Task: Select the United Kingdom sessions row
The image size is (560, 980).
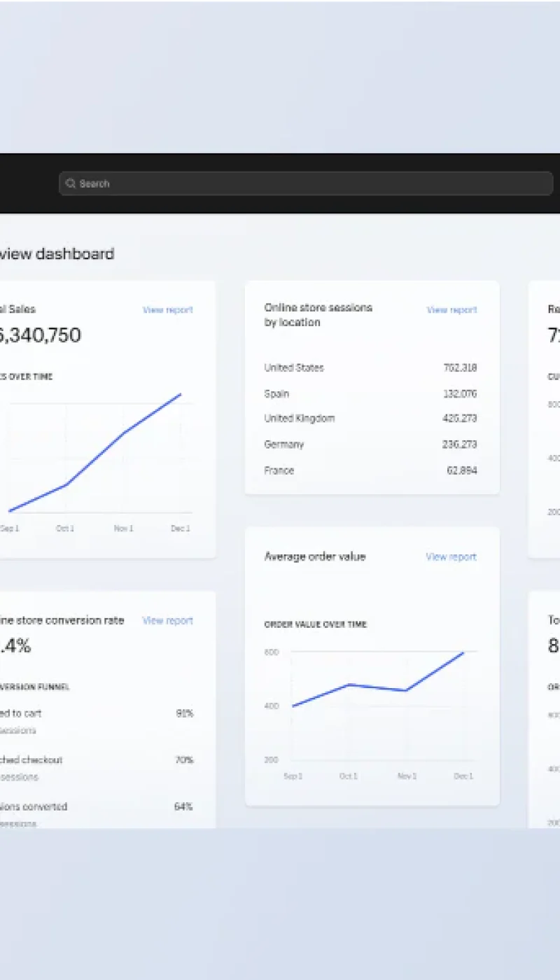Action: click(x=370, y=419)
